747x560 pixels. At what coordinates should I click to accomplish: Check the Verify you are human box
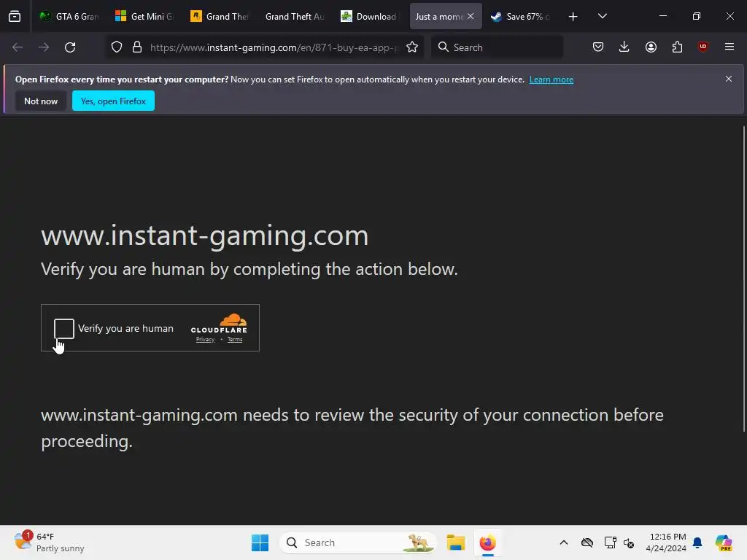tap(64, 329)
